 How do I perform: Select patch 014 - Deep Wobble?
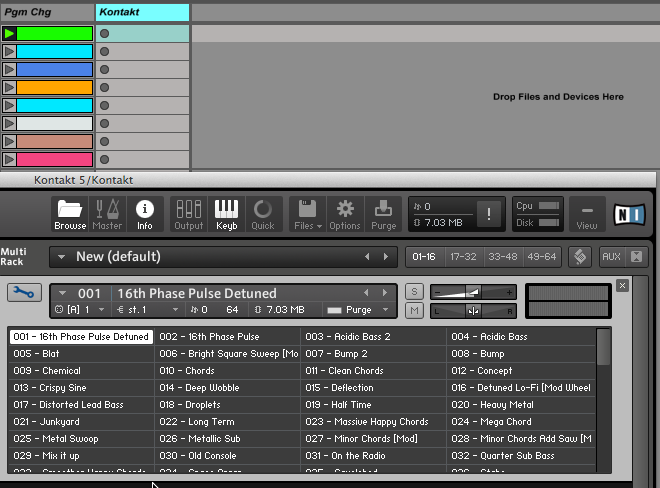click(227, 387)
